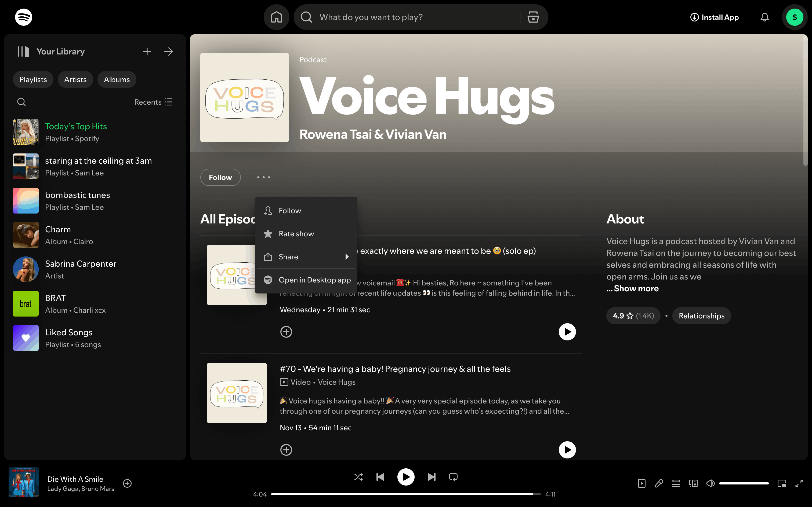Screen dimensions: 812x507
Task: Open the miniplayer icon
Action: 782,483
